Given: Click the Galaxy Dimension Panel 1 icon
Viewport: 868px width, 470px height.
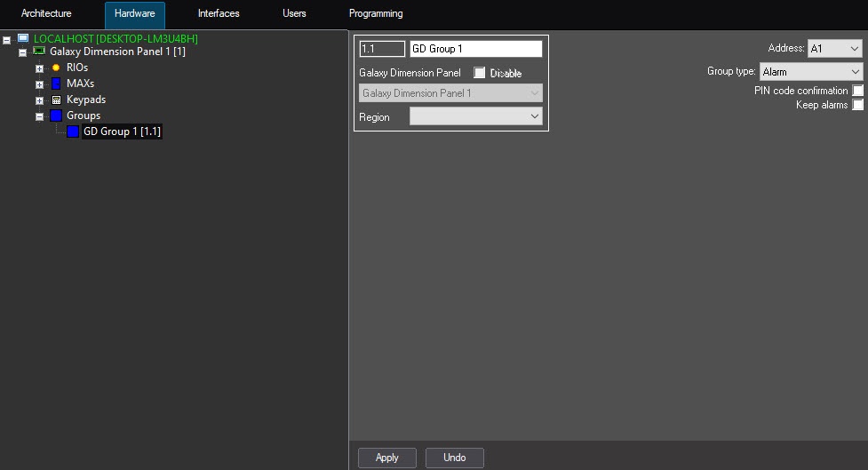Looking at the screenshot, I should click(39, 51).
